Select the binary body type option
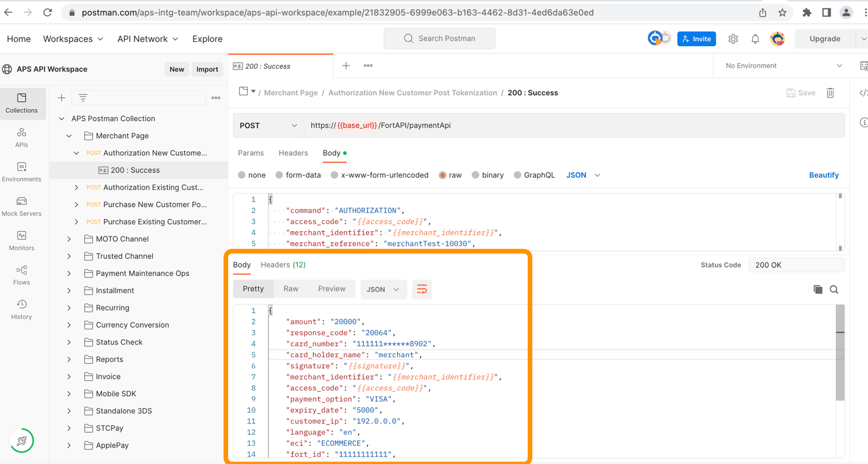Viewport: 868px width, 464px height. (x=476, y=175)
